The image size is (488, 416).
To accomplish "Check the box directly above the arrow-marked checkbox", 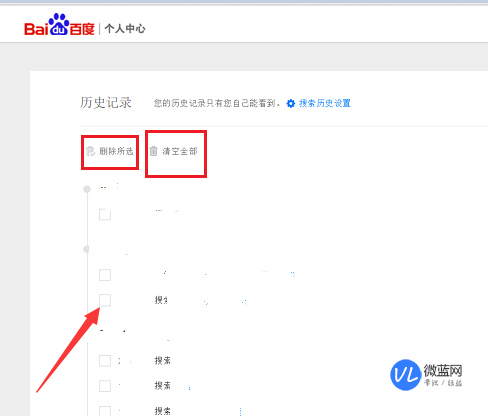I will [105, 275].
